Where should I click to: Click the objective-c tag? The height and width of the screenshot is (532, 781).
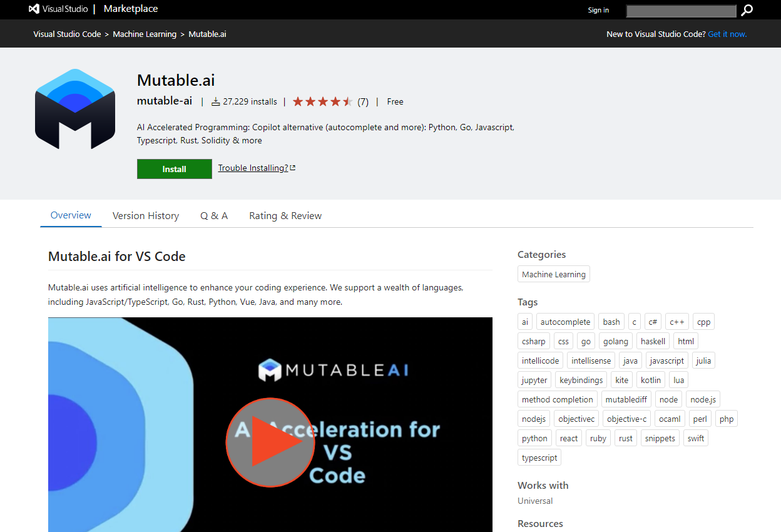(627, 419)
